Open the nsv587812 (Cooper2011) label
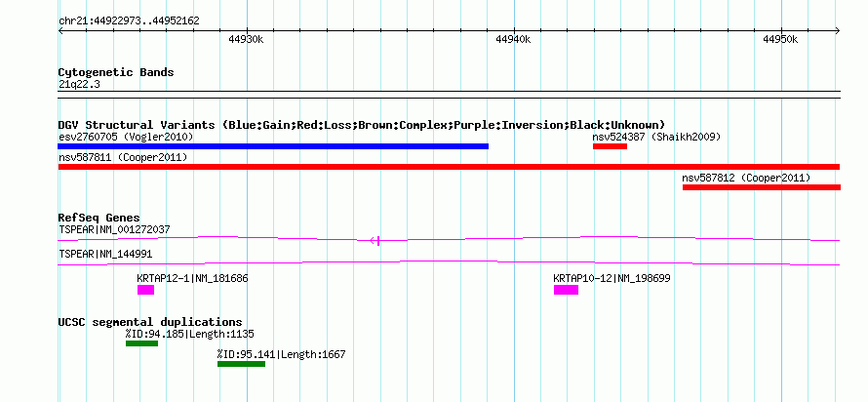The image size is (868, 402). pyautogui.click(x=746, y=178)
